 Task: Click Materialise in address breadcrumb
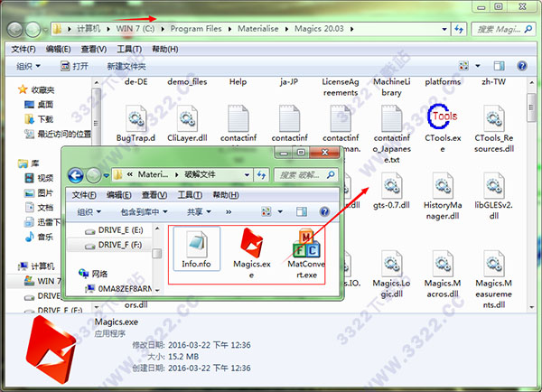[x=257, y=29]
